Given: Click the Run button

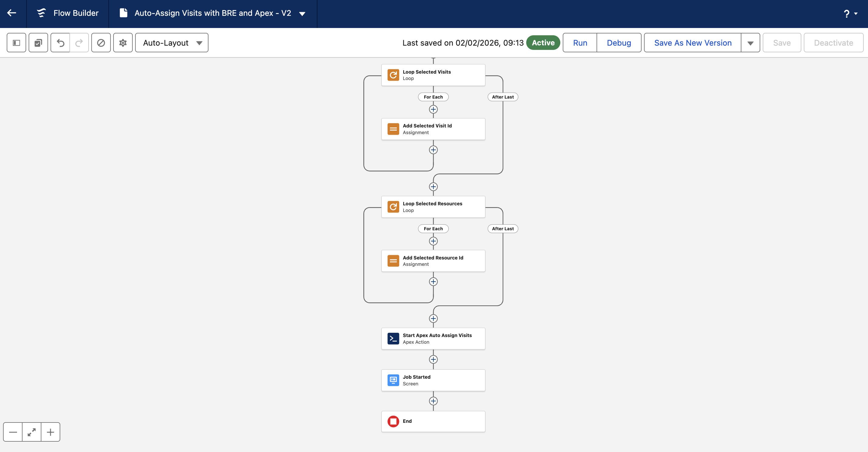Looking at the screenshot, I should (x=580, y=43).
